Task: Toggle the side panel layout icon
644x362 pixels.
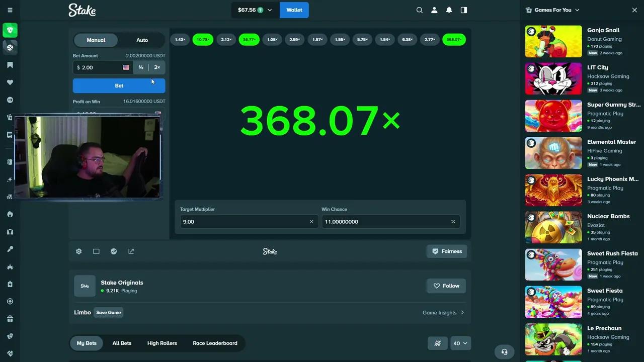Action: (464, 10)
